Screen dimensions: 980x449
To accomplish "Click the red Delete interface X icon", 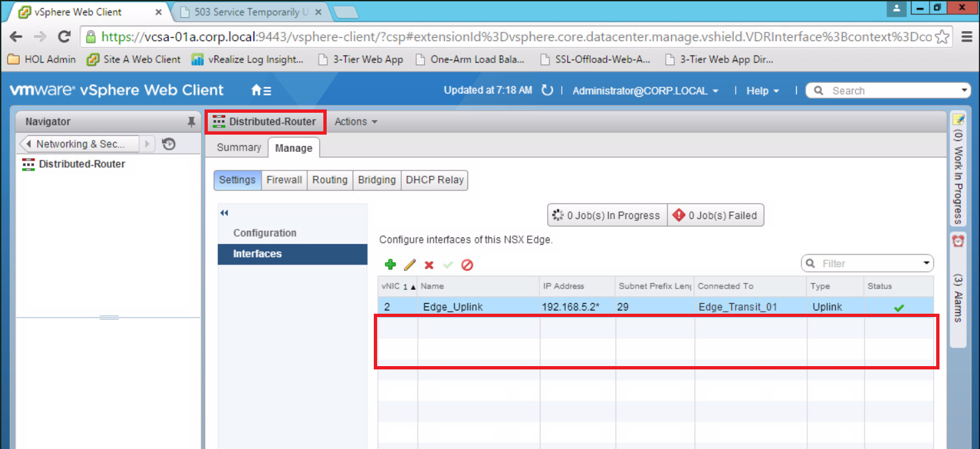I will point(429,265).
